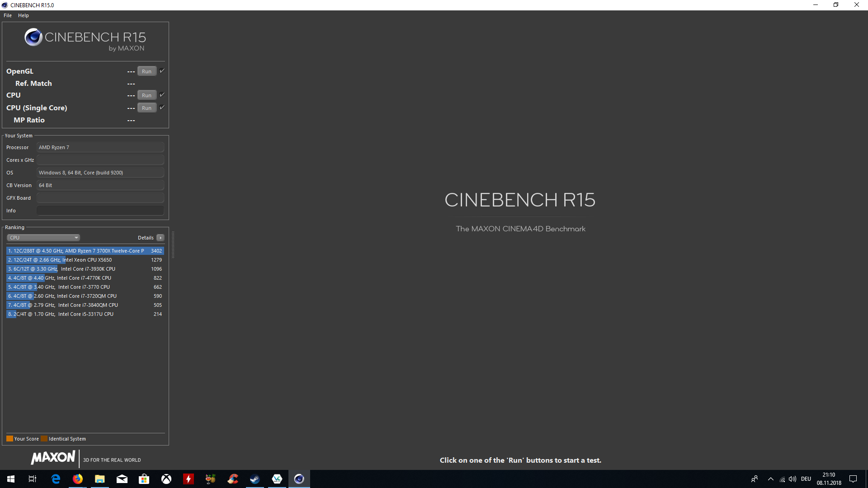Click the volume icon in system tray
Viewport: 868px width, 488px height.
pos(793,479)
